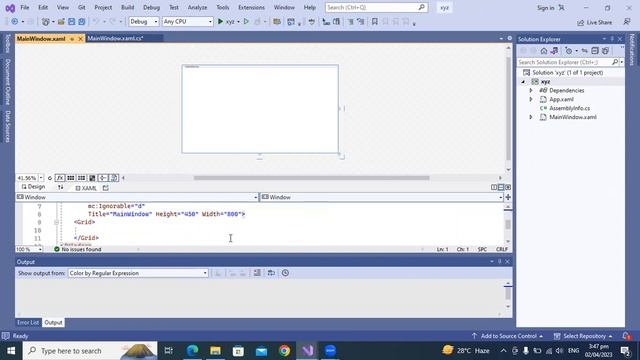Viewport: 640px width, 360px height.
Task: Switch views icon in Solution Explorer
Action: pos(554,51)
